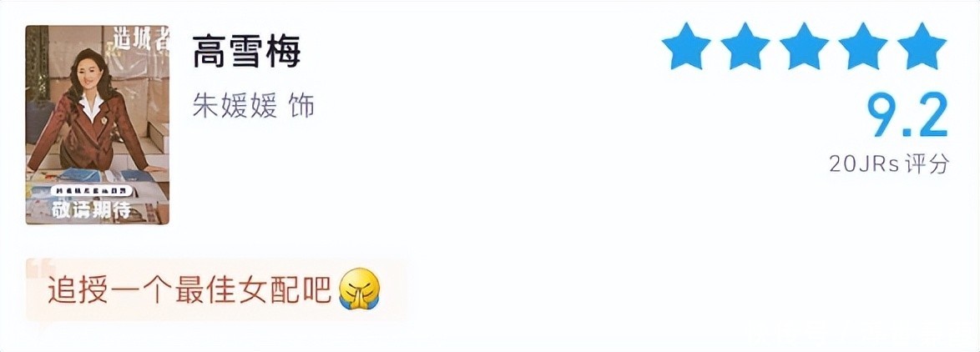Screen dimensions: 980x352
Task: Click the actor name 朱媛媛
Action: [235, 106]
